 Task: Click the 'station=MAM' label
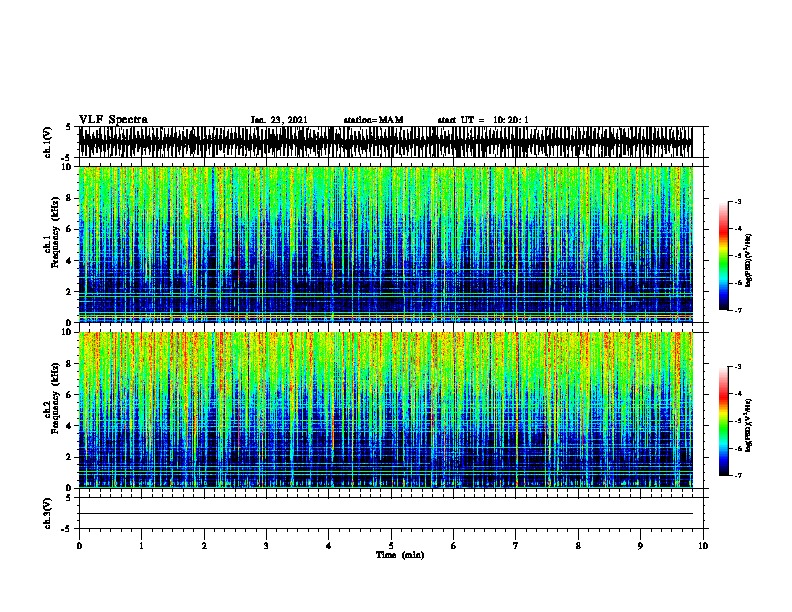pyautogui.click(x=373, y=120)
